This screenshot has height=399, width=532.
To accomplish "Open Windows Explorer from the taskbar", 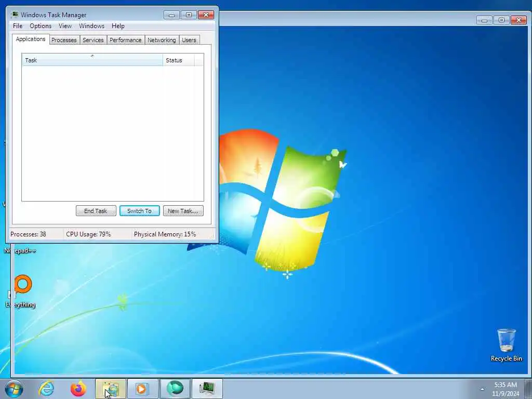I will [111, 389].
